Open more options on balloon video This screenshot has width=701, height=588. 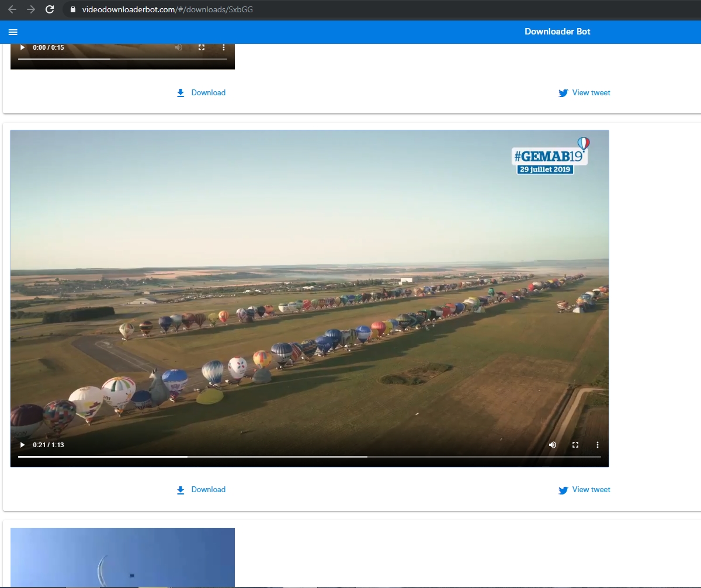[598, 445]
